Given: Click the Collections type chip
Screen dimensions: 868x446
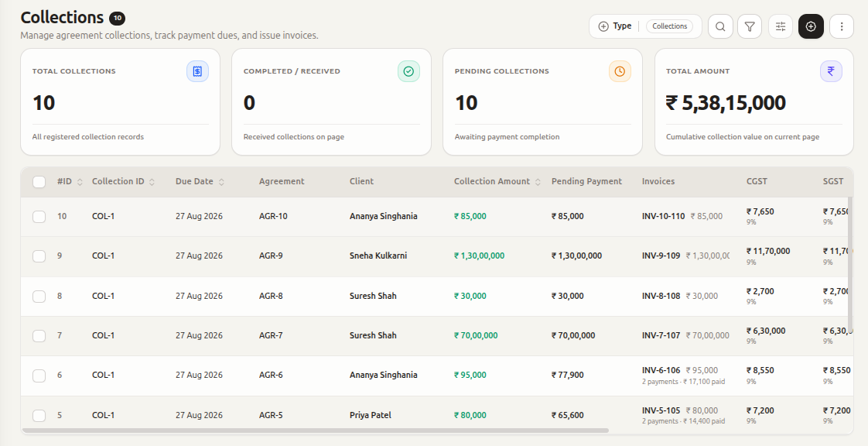Looking at the screenshot, I should click(669, 26).
